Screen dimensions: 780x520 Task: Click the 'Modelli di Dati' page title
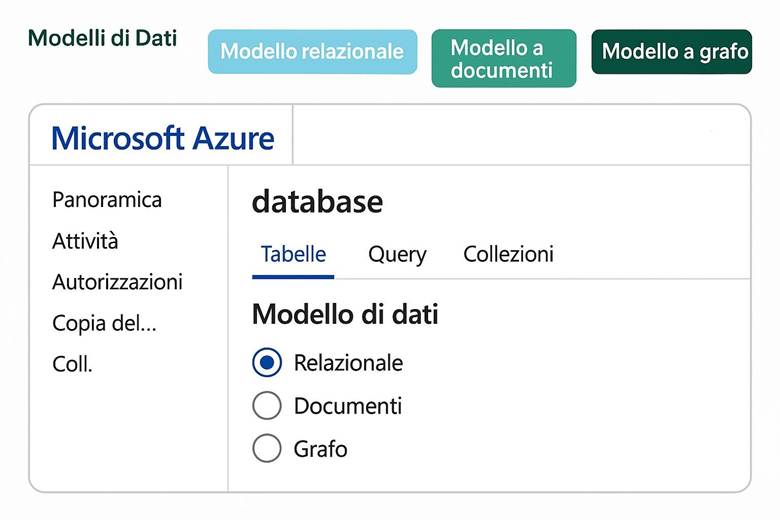102,38
